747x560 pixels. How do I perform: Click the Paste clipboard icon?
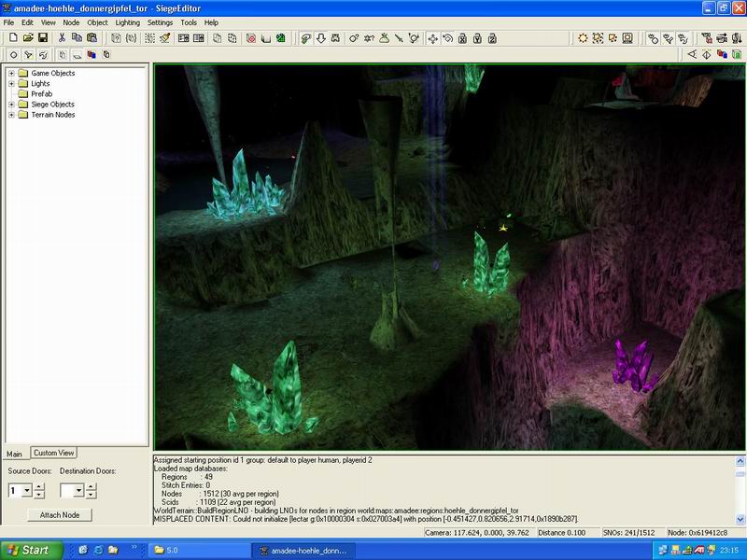92,38
